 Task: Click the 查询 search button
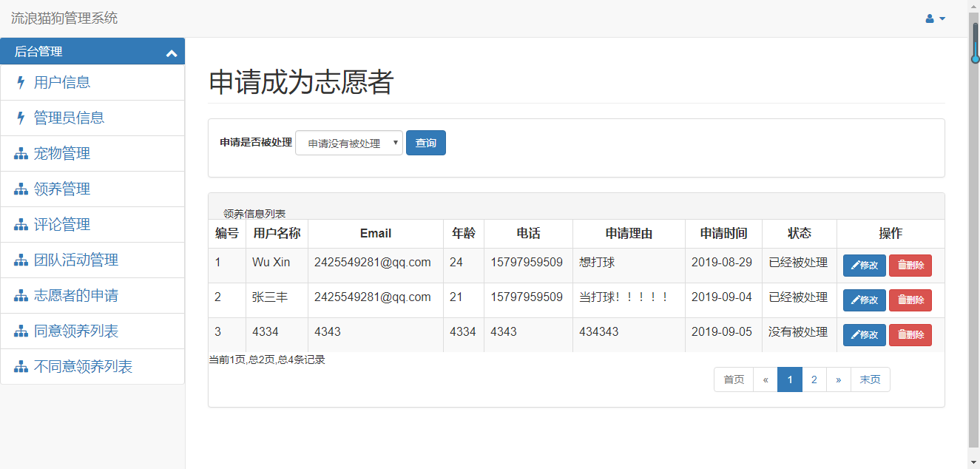(426, 142)
